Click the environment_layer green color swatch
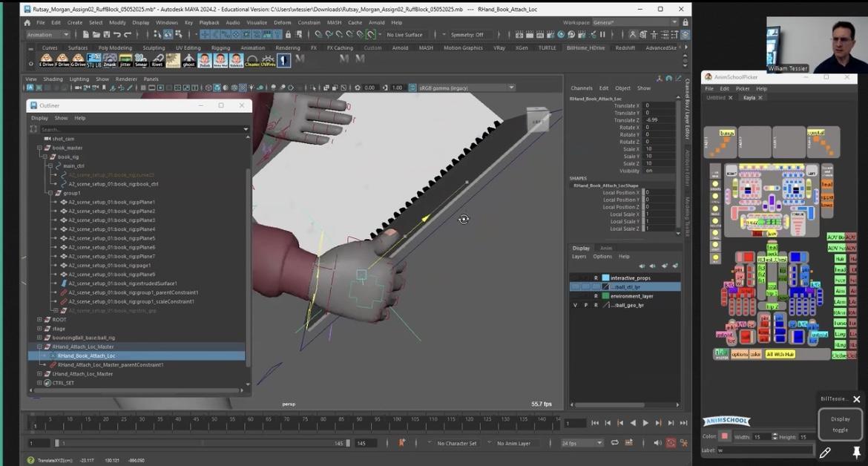The height and width of the screenshot is (466, 868). 605,296
